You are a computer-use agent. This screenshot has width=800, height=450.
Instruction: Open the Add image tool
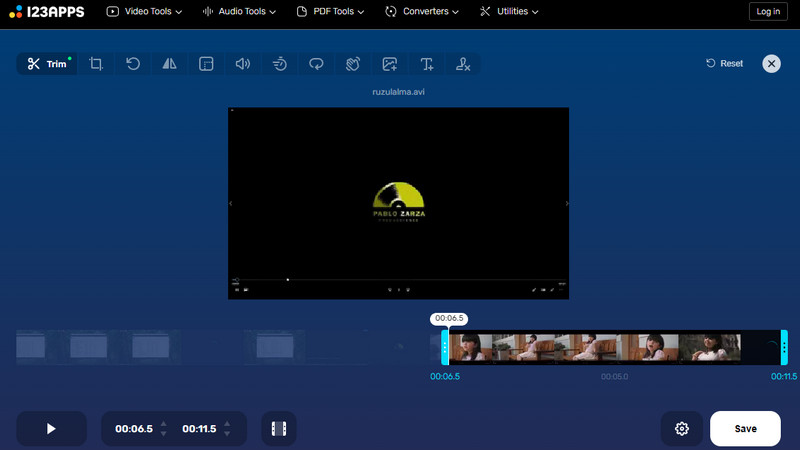390,64
